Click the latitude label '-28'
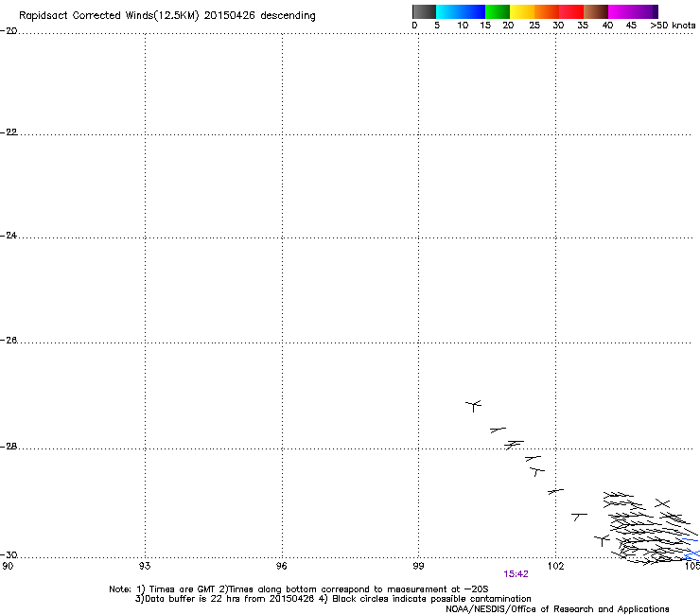This screenshot has width=700, height=615. (x=9, y=447)
